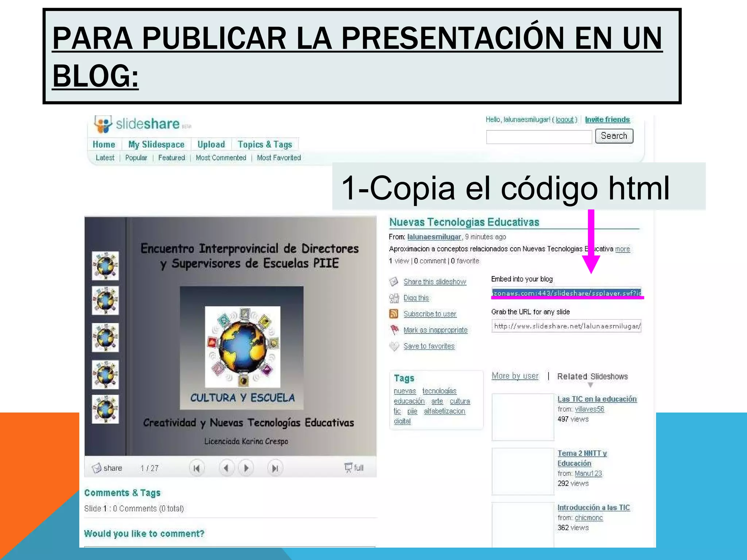Open the digital tag
Image resolution: width=747 pixels, height=560 pixels.
[x=402, y=421]
